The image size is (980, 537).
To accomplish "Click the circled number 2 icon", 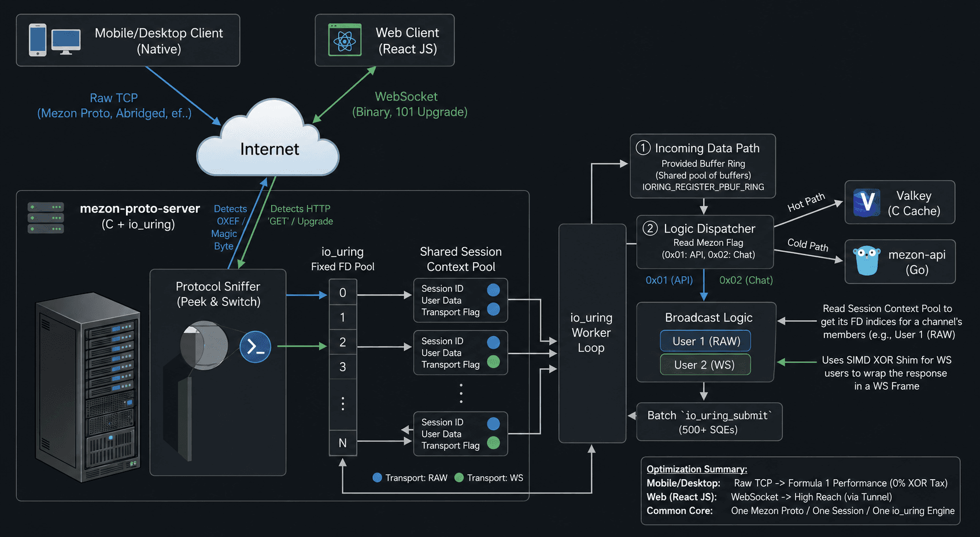I will click(650, 228).
